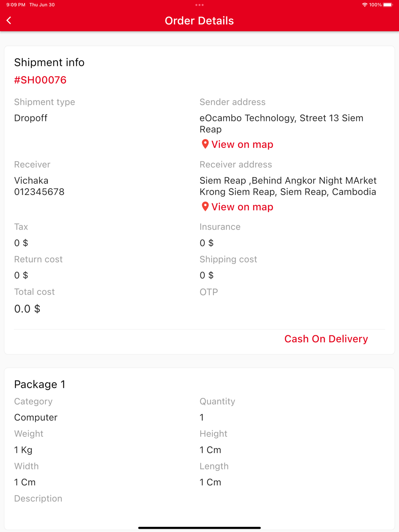Tap the eOcambo Technology sender address text
Image resolution: width=399 pixels, height=532 pixels.
coord(281,124)
